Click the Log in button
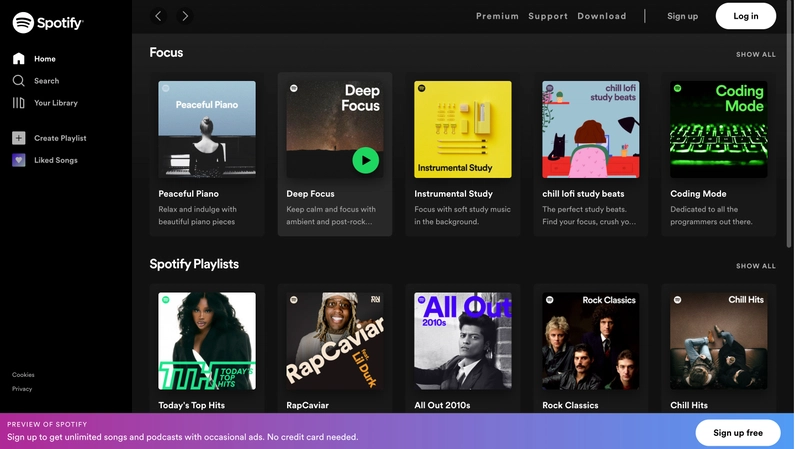 click(745, 16)
